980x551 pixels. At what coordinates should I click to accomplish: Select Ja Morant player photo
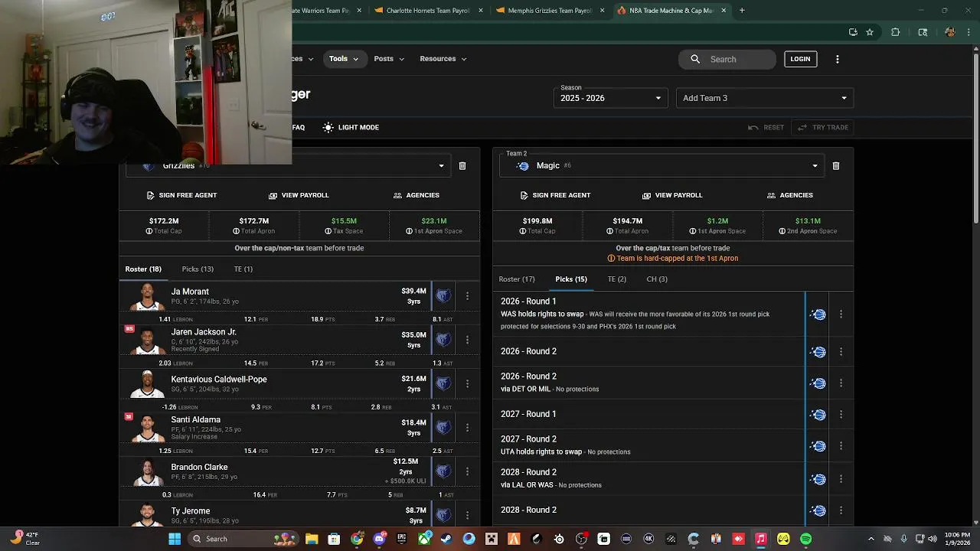point(147,297)
